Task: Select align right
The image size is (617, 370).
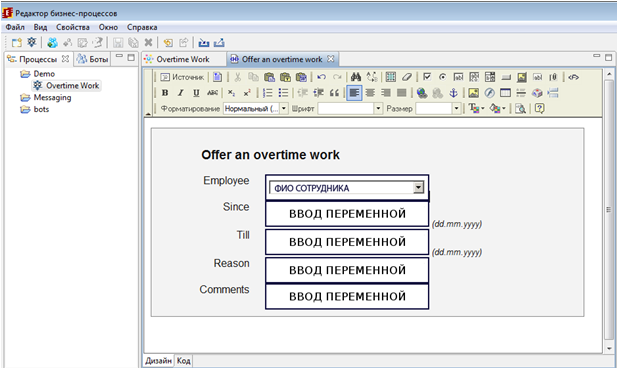Action: pos(386,93)
